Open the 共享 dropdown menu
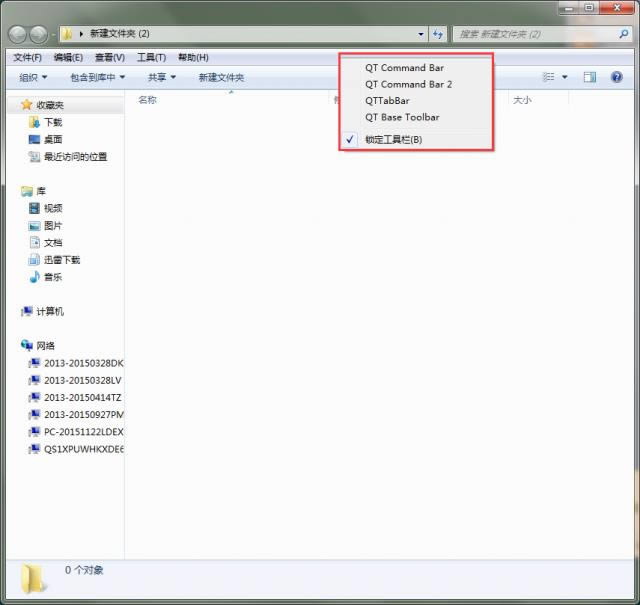640x605 pixels. (161, 77)
